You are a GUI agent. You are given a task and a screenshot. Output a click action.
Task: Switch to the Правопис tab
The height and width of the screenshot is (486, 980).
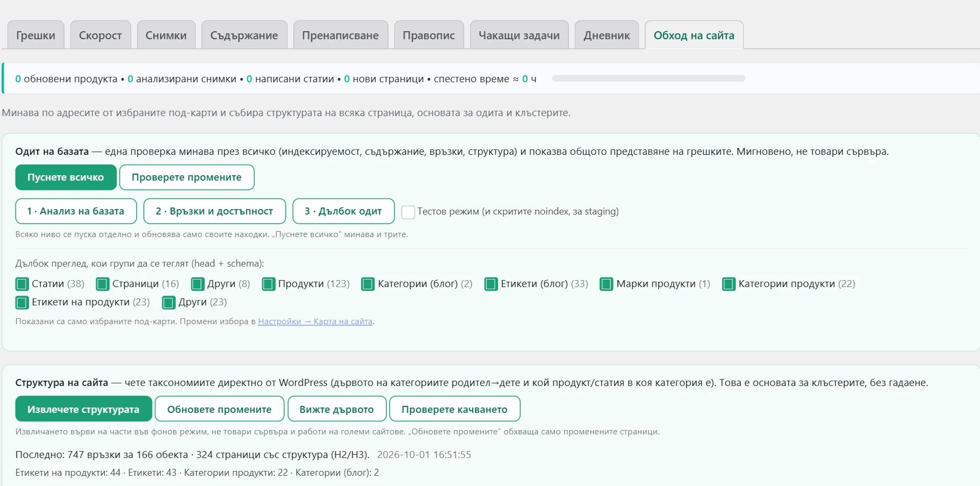coord(429,35)
